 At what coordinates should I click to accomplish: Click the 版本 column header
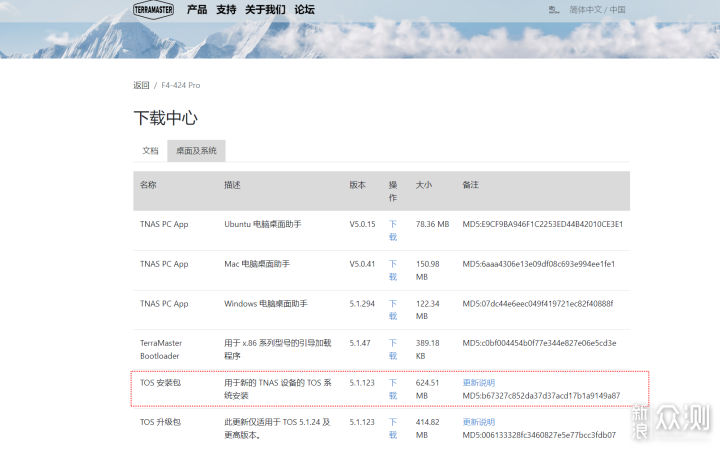point(357,185)
